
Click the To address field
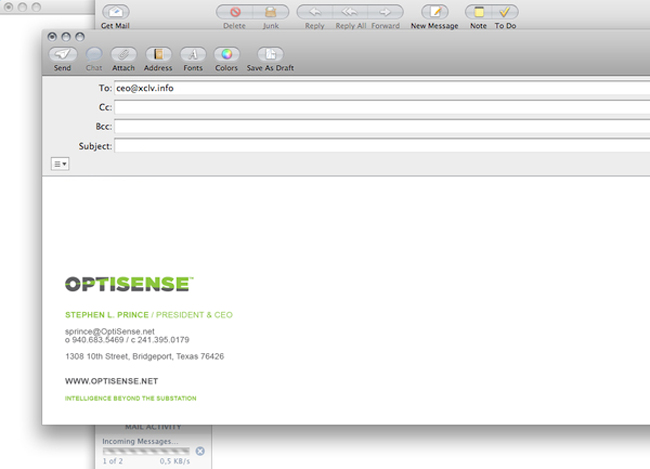coord(382,88)
